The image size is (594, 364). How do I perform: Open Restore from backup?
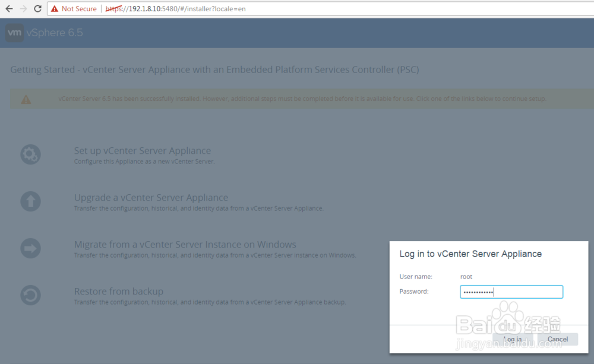coord(119,292)
